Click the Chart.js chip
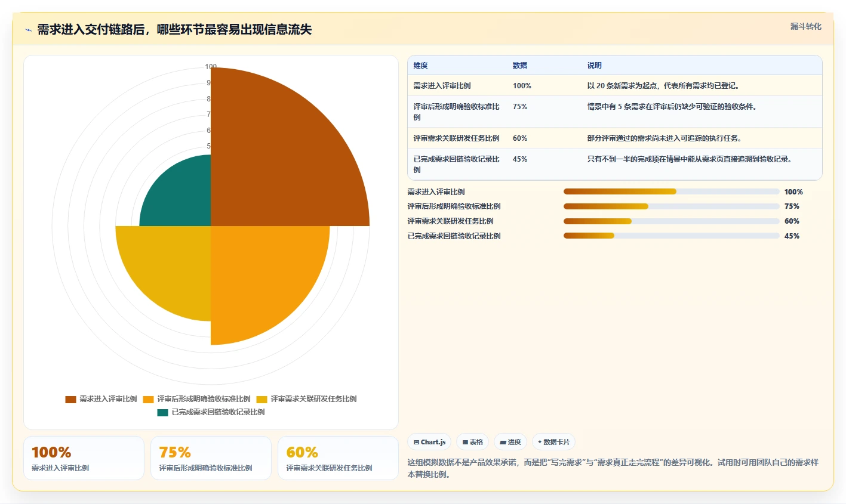 pos(429,442)
